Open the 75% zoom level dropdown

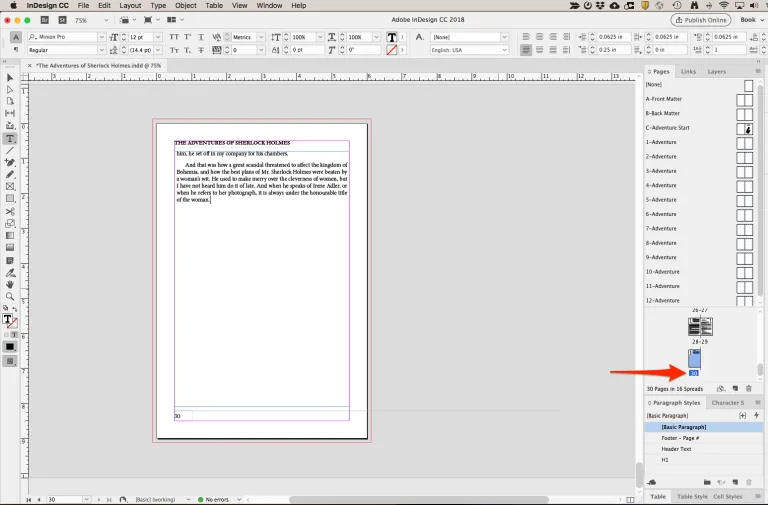pos(106,20)
